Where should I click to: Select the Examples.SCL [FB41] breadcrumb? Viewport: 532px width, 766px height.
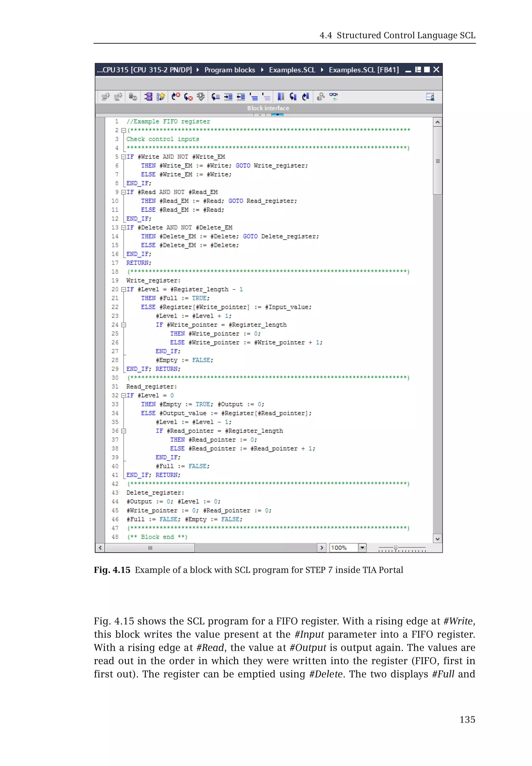pos(364,70)
